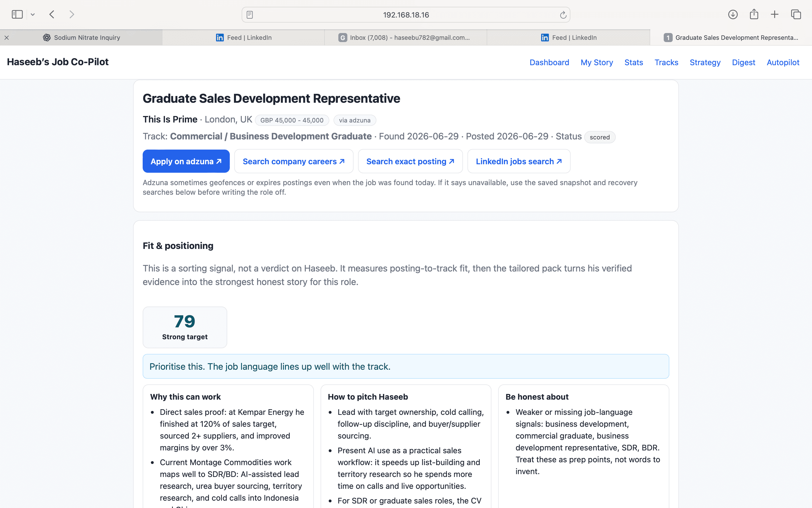Show tab overview icon
This screenshot has height=508, width=812.
tap(796, 14)
